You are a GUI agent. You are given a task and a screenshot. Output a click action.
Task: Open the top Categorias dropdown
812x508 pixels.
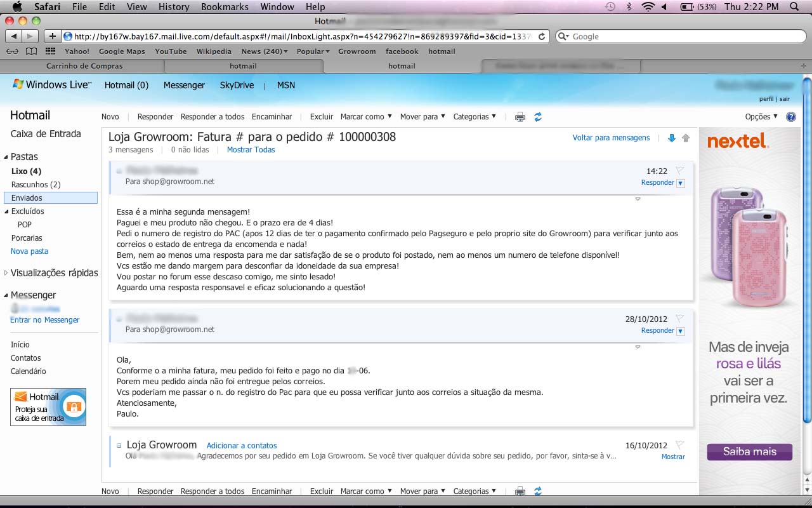click(475, 116)
